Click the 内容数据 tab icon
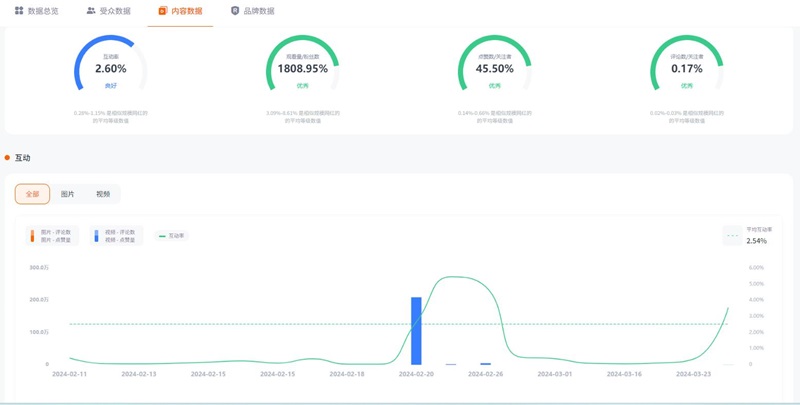The image size is (800, 405). 163,11
